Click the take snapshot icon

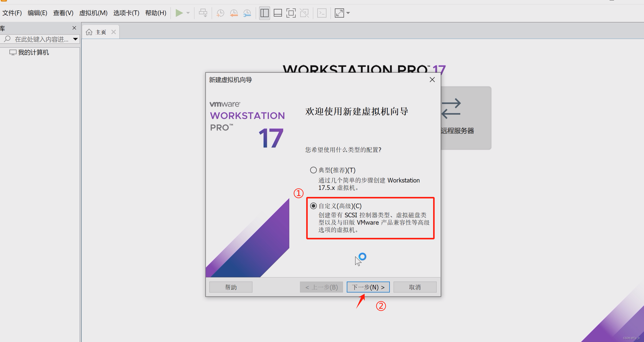pos(220,13)
